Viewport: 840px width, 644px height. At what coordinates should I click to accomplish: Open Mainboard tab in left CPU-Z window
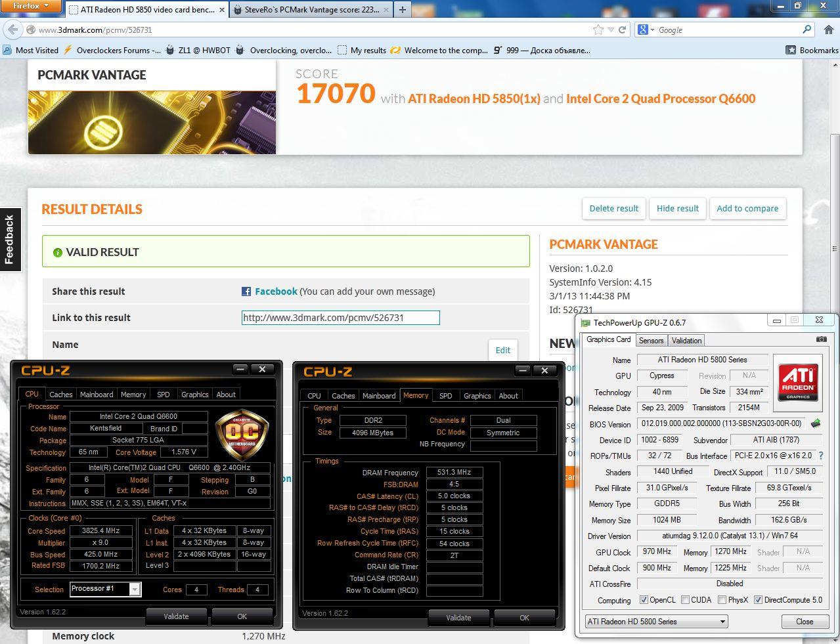97,395
